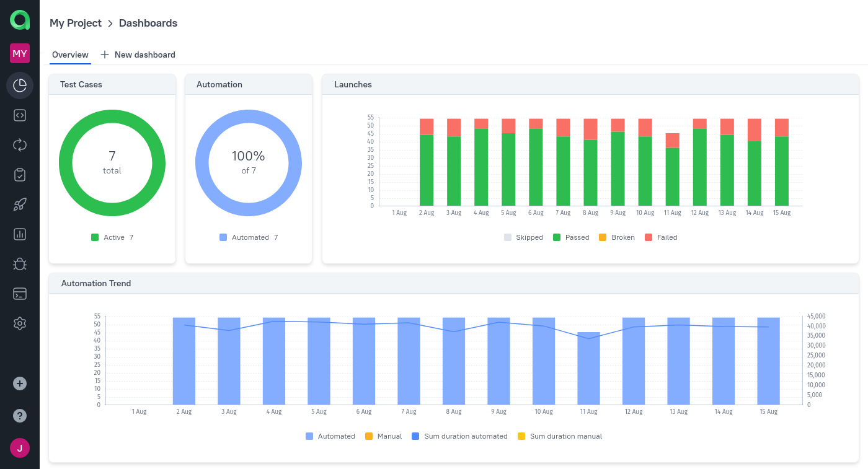868x469 pixels.
Task: Click 13 Aug bar in Automation Trend
Action: [x=678, y=361]
